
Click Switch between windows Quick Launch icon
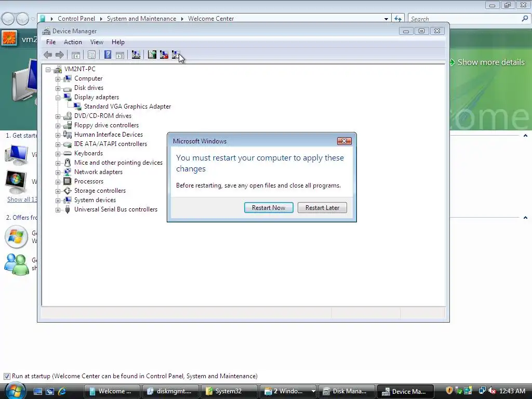click(x=50, y=391)
